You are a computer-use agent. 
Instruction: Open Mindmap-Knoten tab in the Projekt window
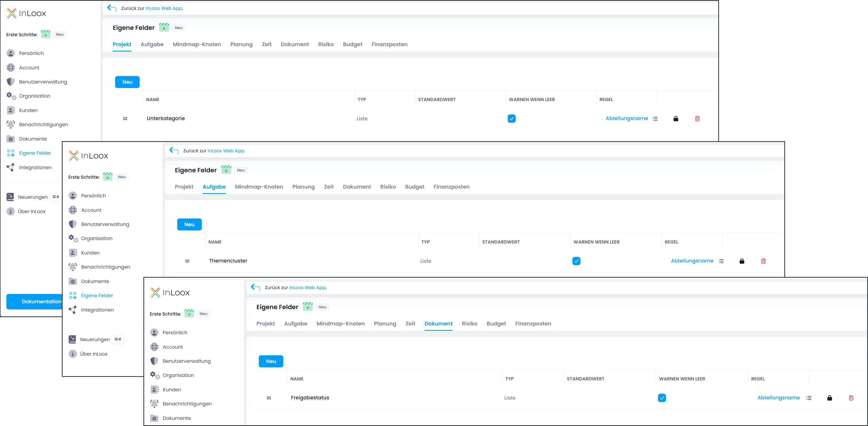coord(197,44)
